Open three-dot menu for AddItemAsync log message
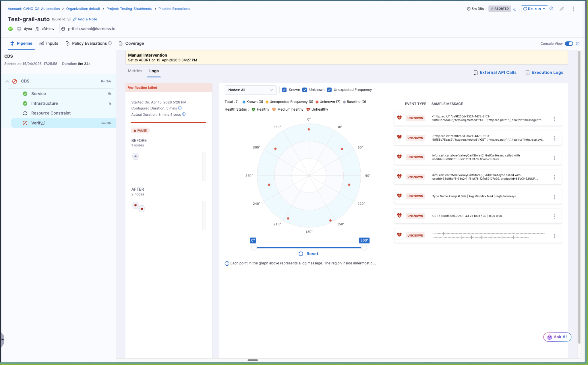Image resolution: width=588 pixels, height=365 pixels. 554,177
